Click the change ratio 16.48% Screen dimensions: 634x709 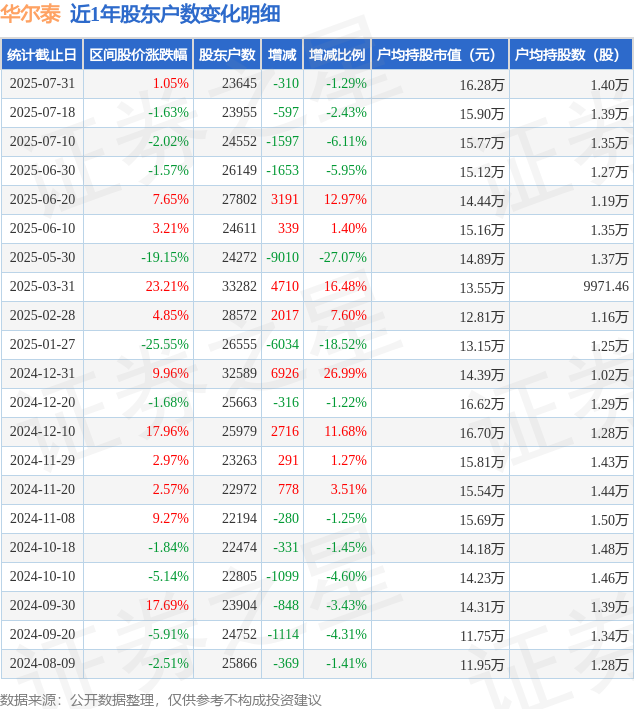(x=345, y=286)
